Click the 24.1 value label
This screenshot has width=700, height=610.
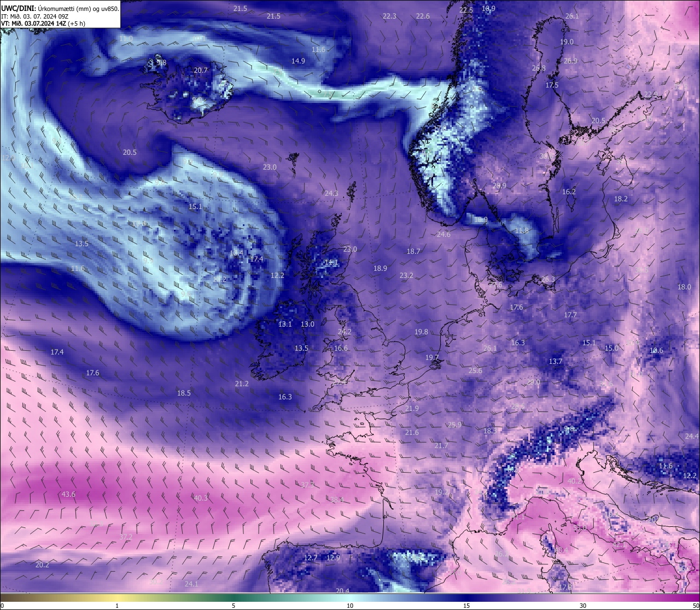[x=191, y=584]
